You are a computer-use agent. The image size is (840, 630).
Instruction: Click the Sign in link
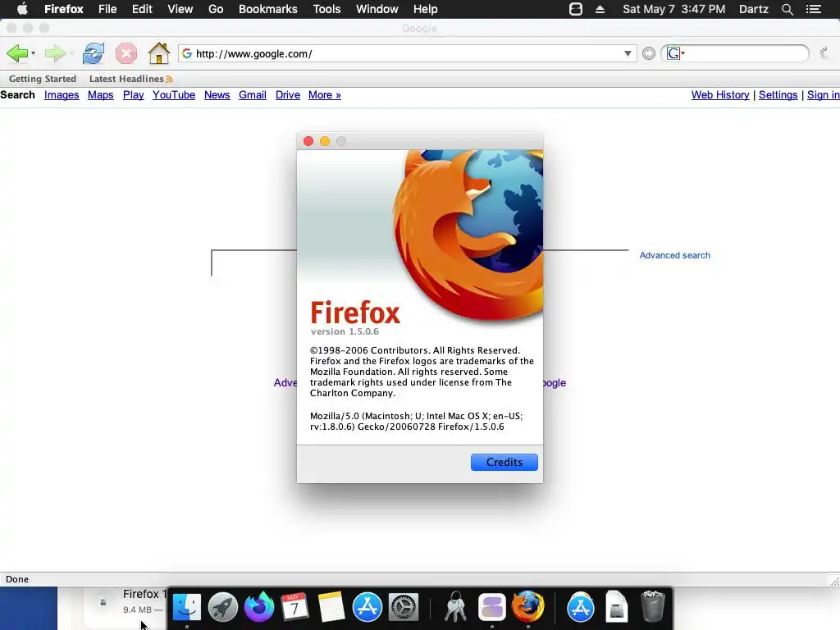click(824, 95)
